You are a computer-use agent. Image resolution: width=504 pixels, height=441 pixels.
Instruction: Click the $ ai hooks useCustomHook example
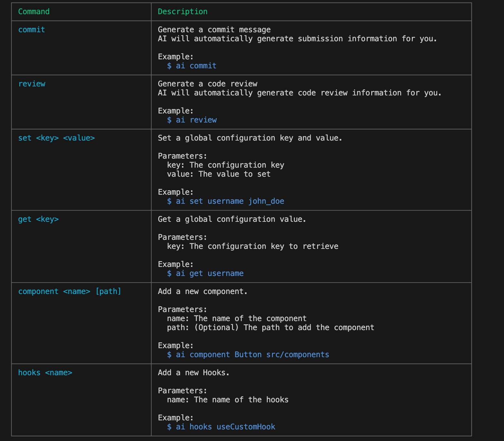click(221, 426)
